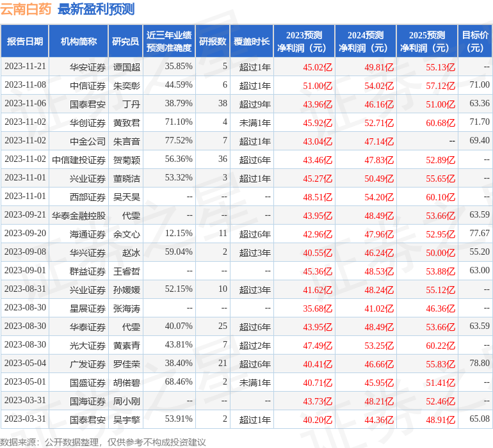This screenshot has width=493, height=448.
Task: Click the 华泰金融控股 institution cell
Action: click(79, 215)
